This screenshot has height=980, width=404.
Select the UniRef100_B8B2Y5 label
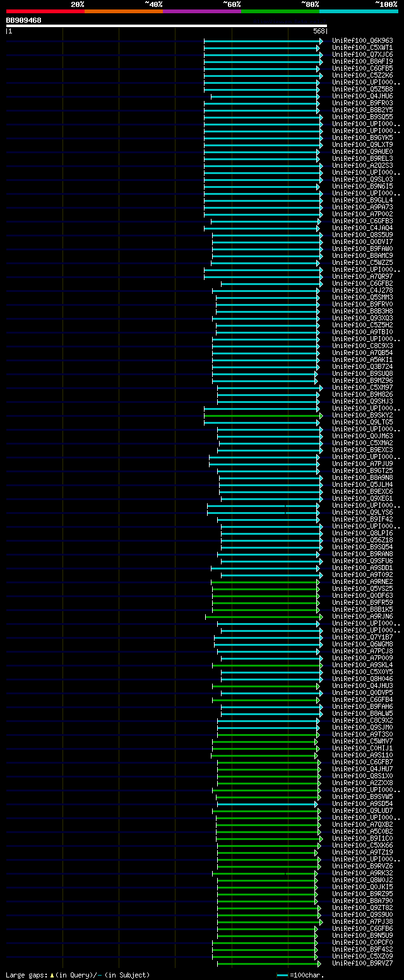tap(362, 110)
